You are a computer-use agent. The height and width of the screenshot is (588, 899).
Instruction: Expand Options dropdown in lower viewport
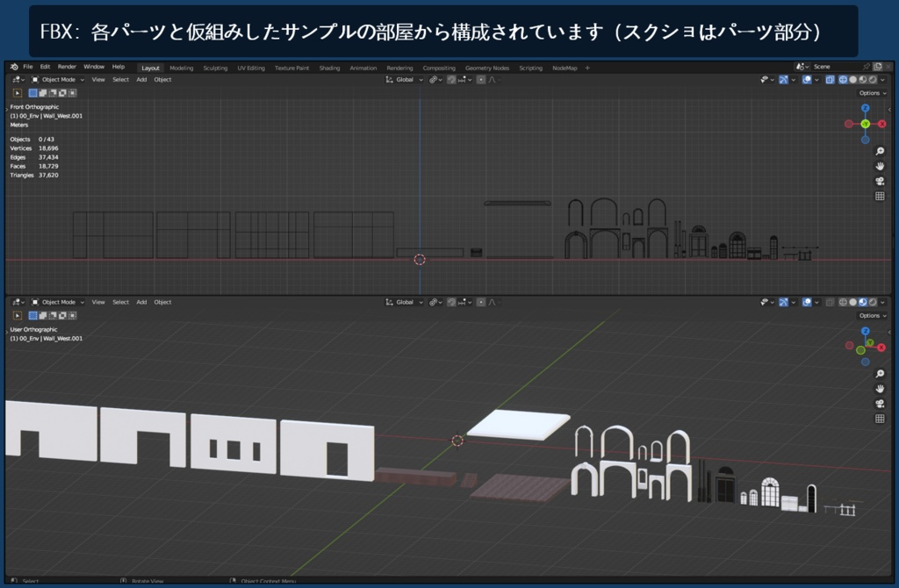872,316
